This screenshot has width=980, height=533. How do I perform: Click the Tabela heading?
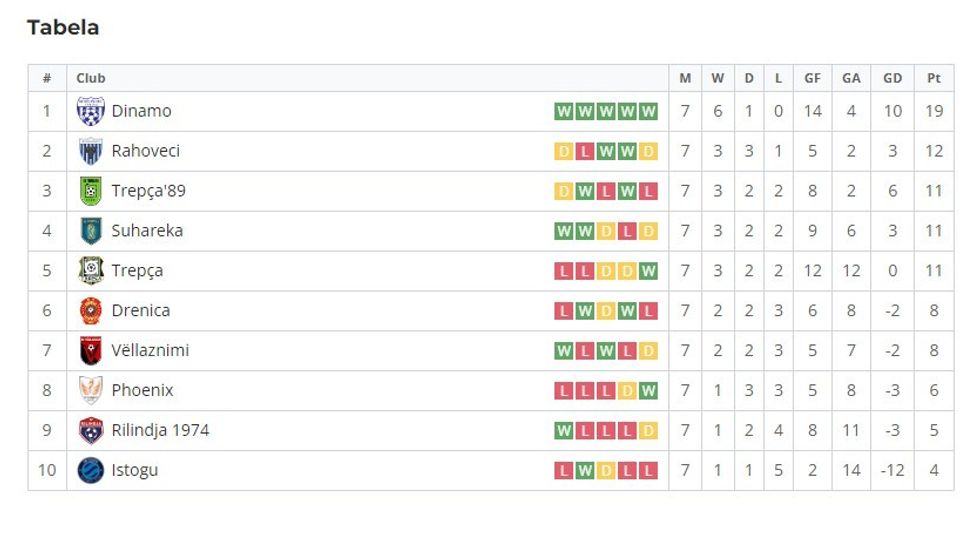(x=63, y=28)
